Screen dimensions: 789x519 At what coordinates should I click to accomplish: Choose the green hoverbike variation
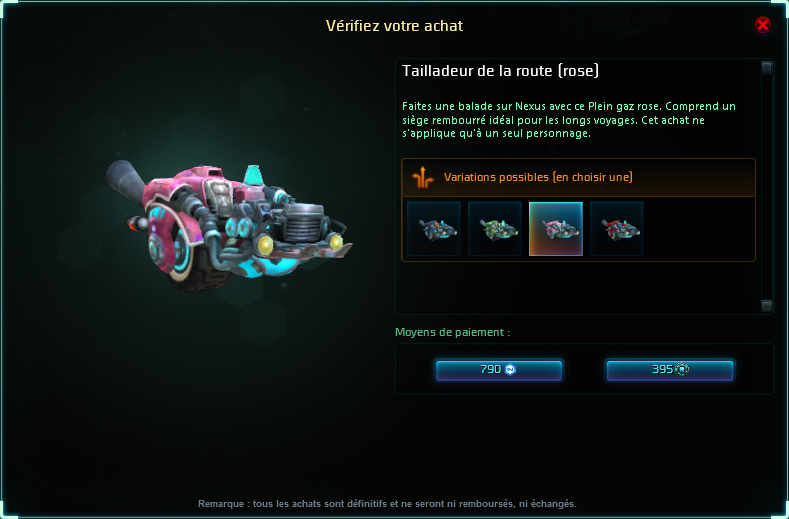click(x=495, y=229)
